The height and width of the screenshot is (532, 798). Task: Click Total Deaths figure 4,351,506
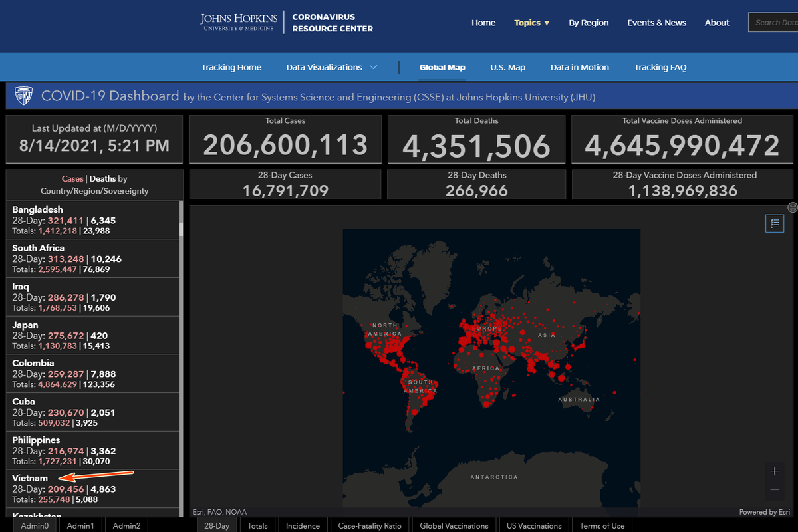click(x=476, y=146)
